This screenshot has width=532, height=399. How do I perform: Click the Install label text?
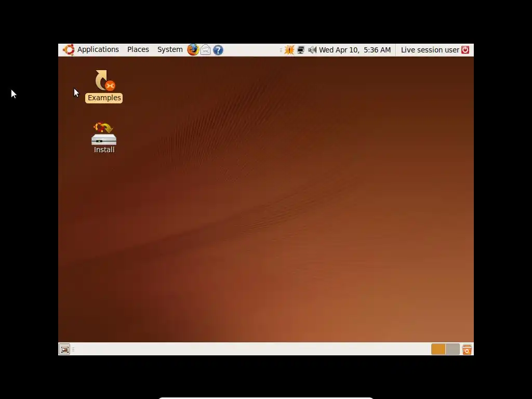point(104,150)
